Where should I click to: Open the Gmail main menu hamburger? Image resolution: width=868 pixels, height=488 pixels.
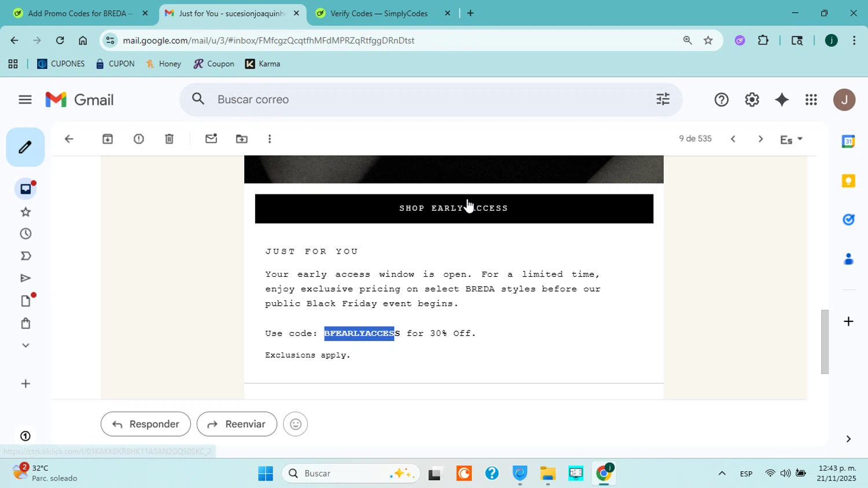25,100
